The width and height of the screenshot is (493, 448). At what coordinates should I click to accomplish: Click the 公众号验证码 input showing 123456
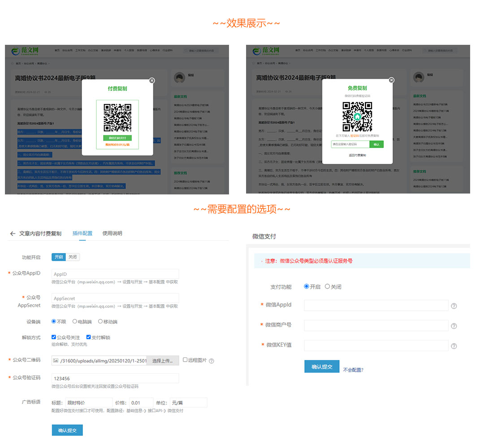[115, 378]
